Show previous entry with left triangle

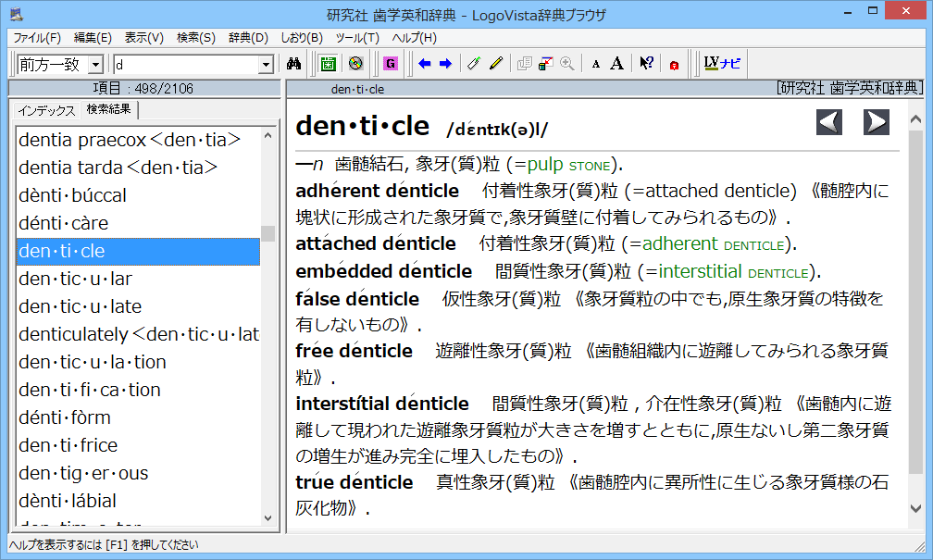click(829, 122)
